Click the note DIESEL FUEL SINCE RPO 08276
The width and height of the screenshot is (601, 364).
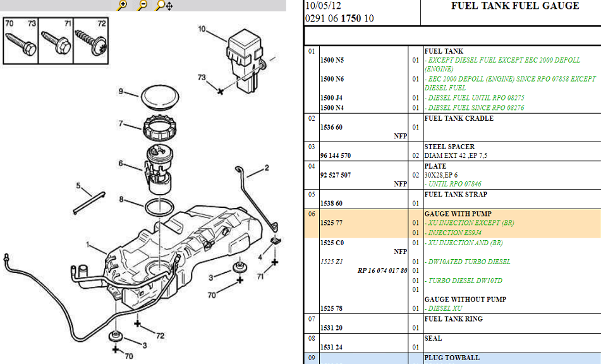click(474, 107)
